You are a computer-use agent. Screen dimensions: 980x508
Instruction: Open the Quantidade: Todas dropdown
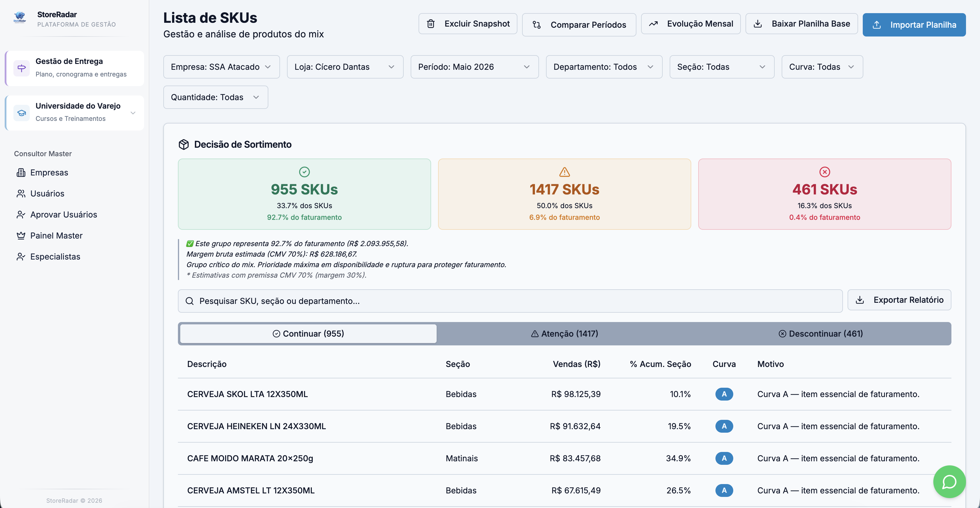point(216,97)
